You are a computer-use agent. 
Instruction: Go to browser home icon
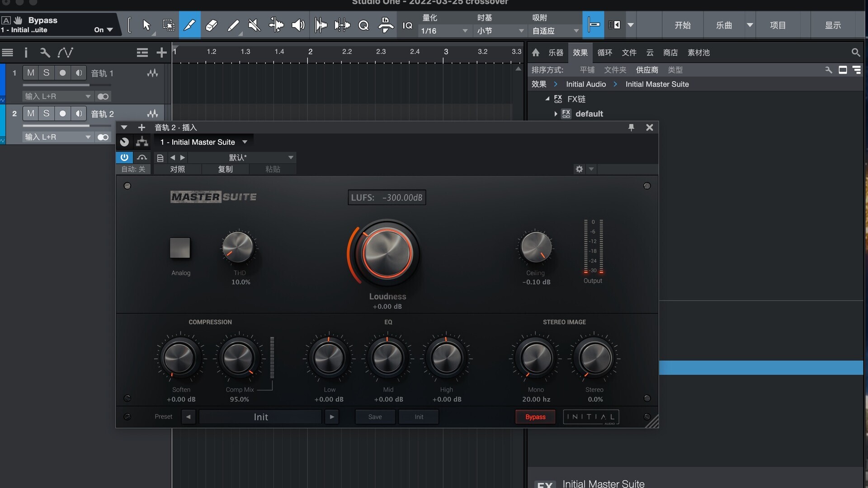tap(536, 52)
